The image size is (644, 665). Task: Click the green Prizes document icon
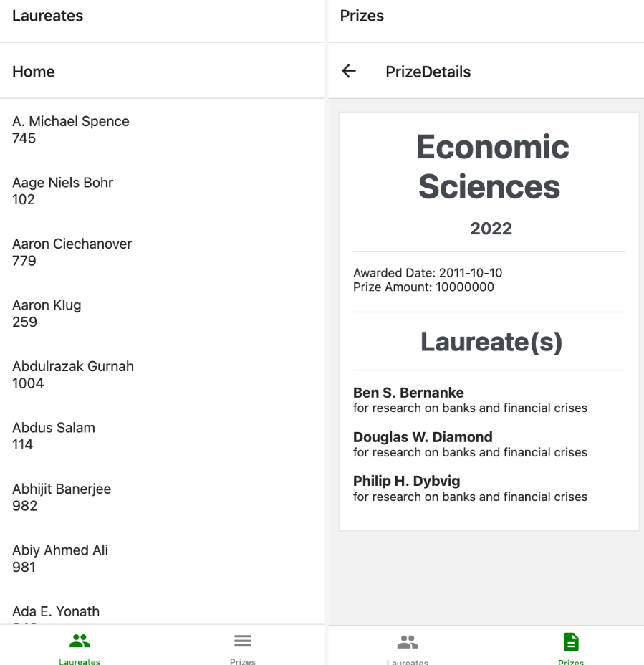571,641
